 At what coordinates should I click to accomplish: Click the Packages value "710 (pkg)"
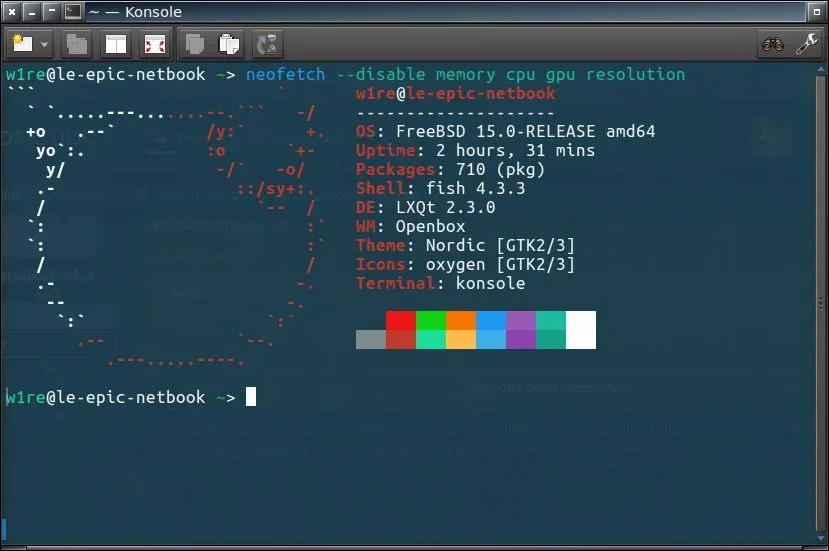[500, 169]
